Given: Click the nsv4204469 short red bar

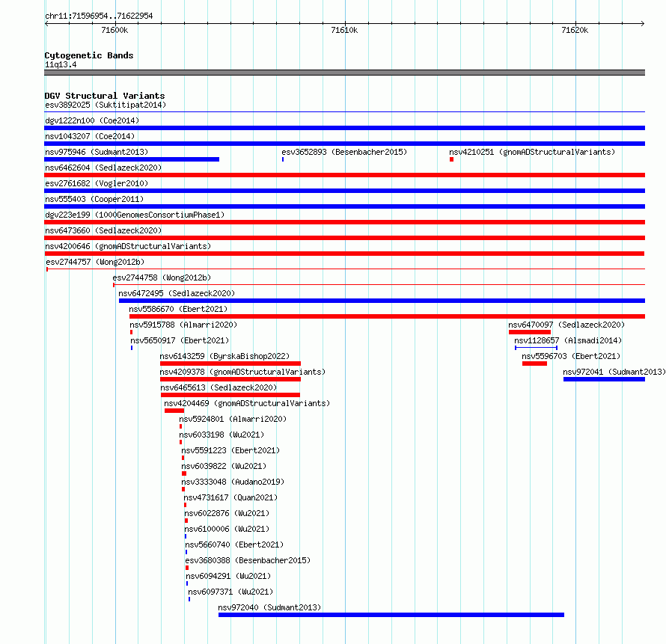Looking at the screenshot, I should point(174,411).
